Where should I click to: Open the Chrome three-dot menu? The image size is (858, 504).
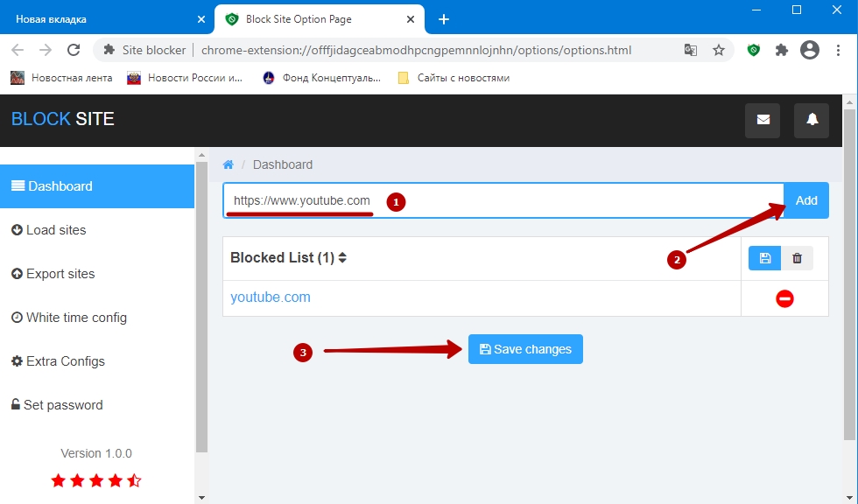839,51
